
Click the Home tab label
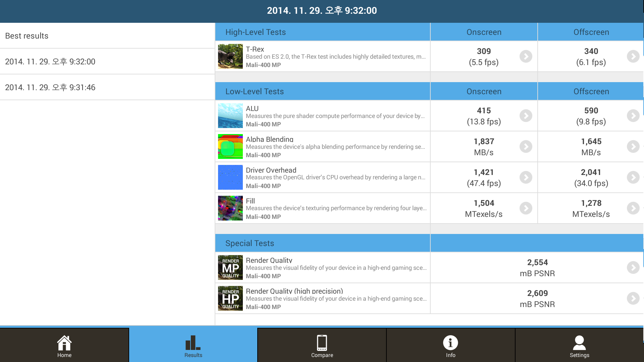click(x=64, y=355)
